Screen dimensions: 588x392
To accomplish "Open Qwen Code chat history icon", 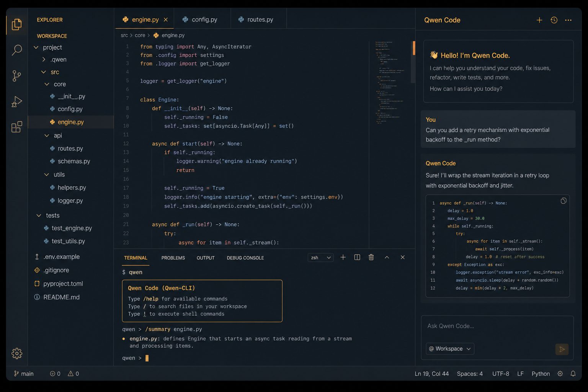I will (x=554, y=20).
